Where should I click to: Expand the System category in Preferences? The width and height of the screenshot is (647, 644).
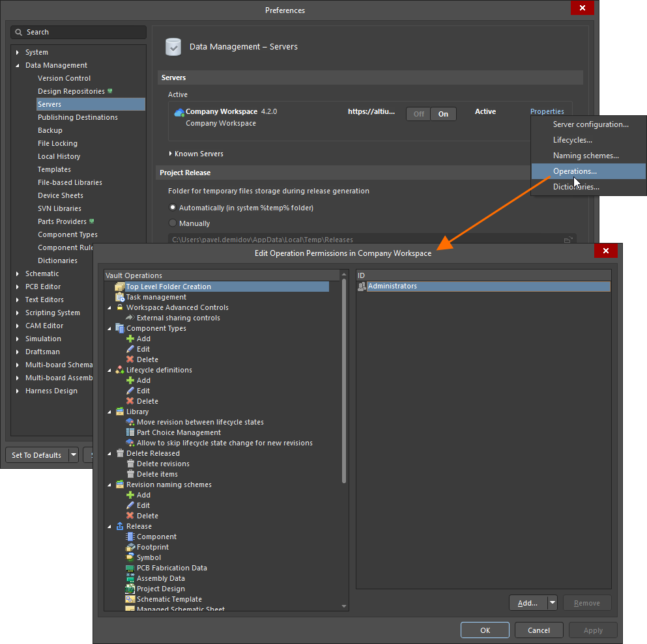(x=18, y=52)
